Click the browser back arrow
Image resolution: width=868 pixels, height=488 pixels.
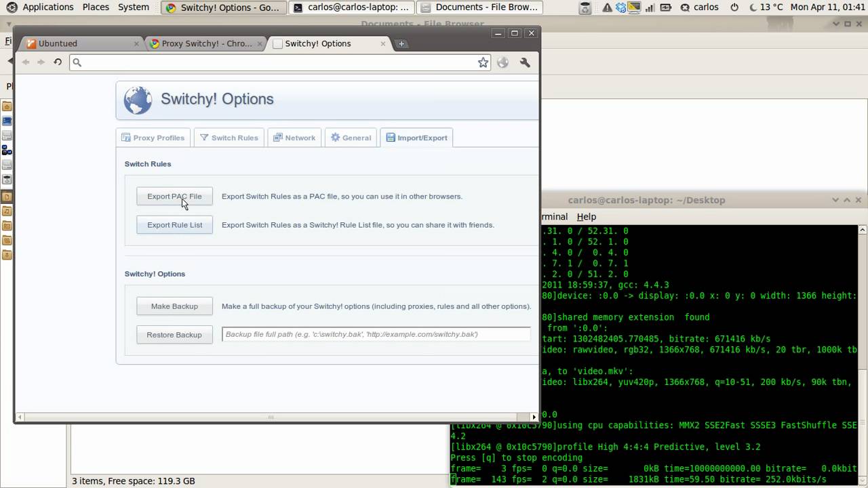(x=26, y=62)
